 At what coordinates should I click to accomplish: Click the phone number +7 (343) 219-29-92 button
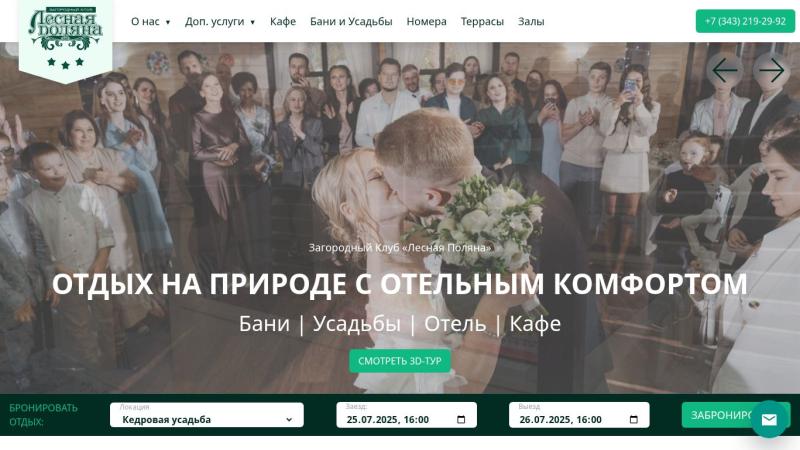coord(745,21)
